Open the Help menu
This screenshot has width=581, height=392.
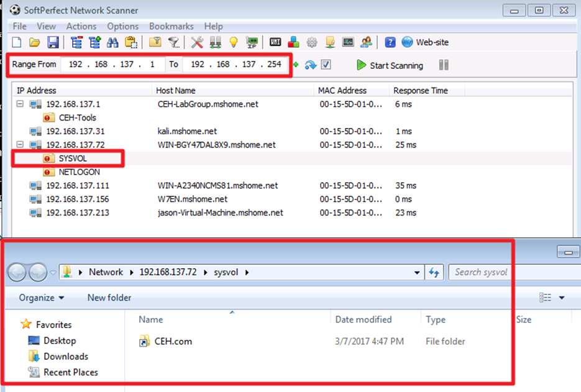[213, 26]
